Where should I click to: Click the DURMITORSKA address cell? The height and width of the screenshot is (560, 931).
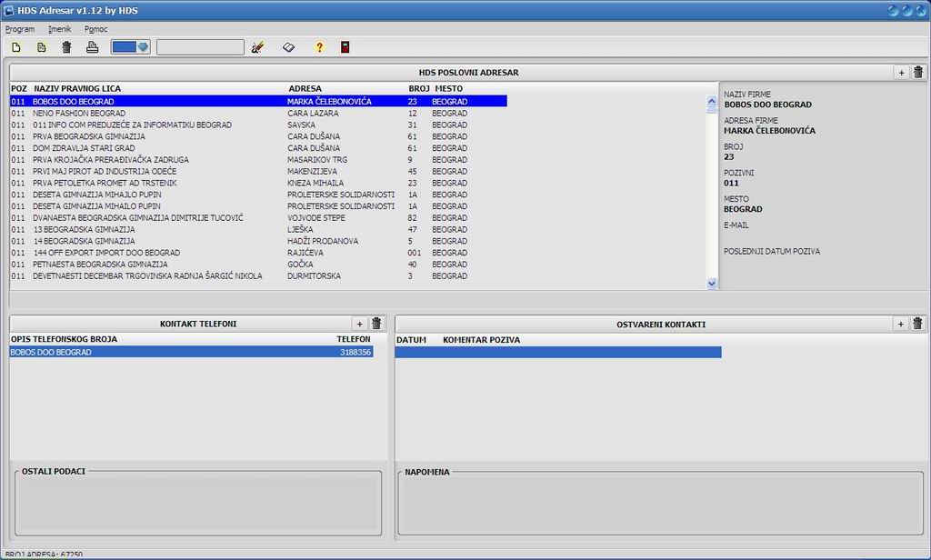tap(314, 276)
